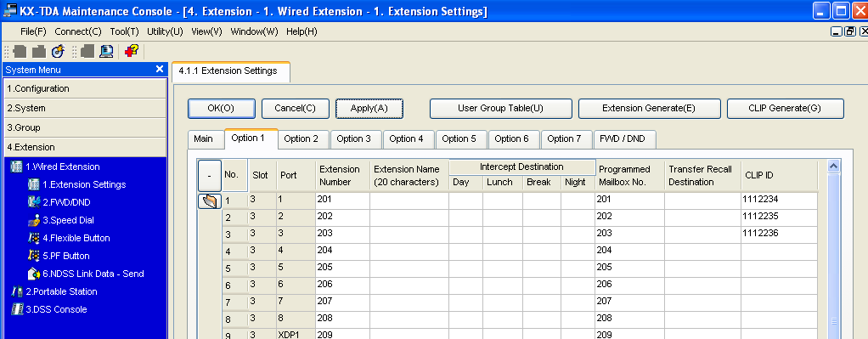Open the Speed Dial icon item
Image resolution: width=868 pixels, height=339 pixels.
click(68, 220)
